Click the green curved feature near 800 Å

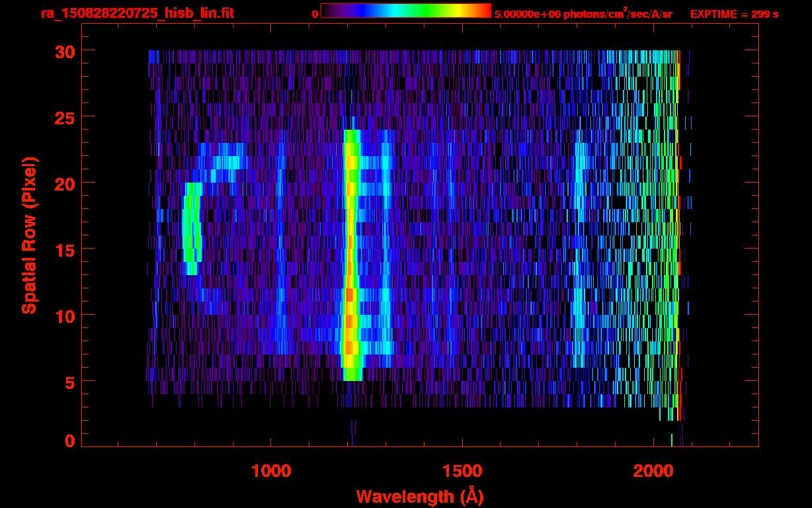click(x=191, y=228)
